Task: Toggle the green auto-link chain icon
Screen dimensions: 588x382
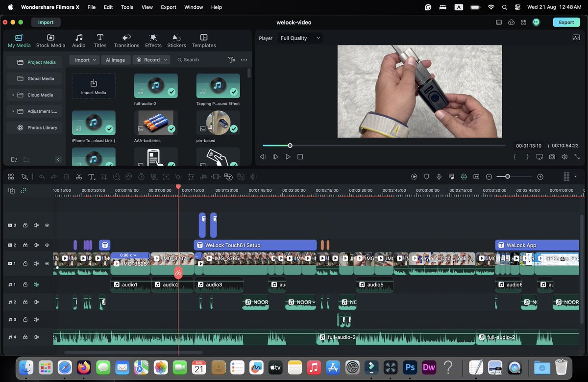Action: [x=24, y=191]
